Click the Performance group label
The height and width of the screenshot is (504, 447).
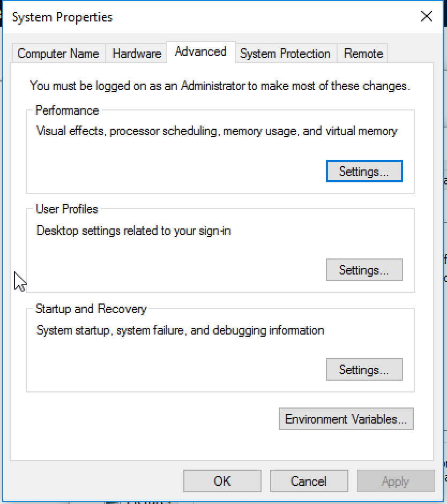67,110
